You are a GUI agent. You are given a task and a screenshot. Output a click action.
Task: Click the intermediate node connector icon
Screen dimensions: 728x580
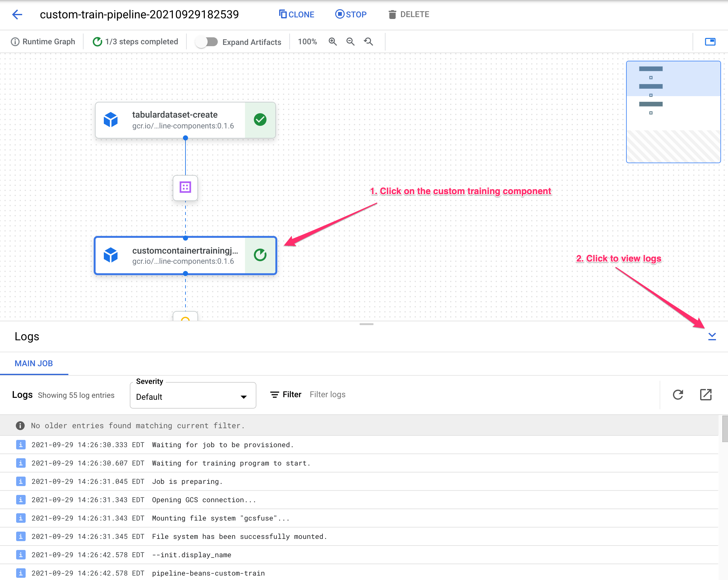pos(185,187)
